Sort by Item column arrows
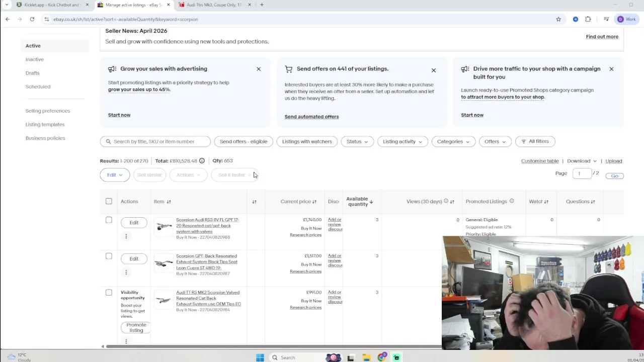The image size is (644, 362). click(169, 202)
